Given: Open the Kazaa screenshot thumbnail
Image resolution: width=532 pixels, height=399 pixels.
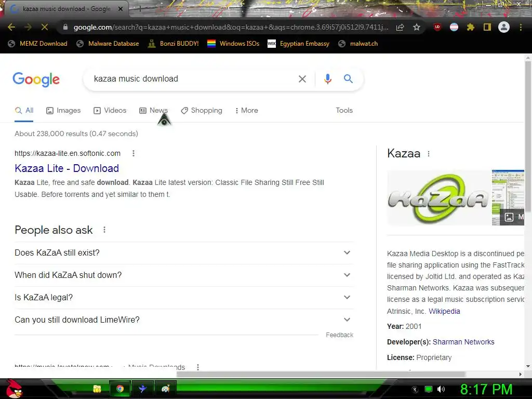Looking at the screenshot, I should point(508,198).
